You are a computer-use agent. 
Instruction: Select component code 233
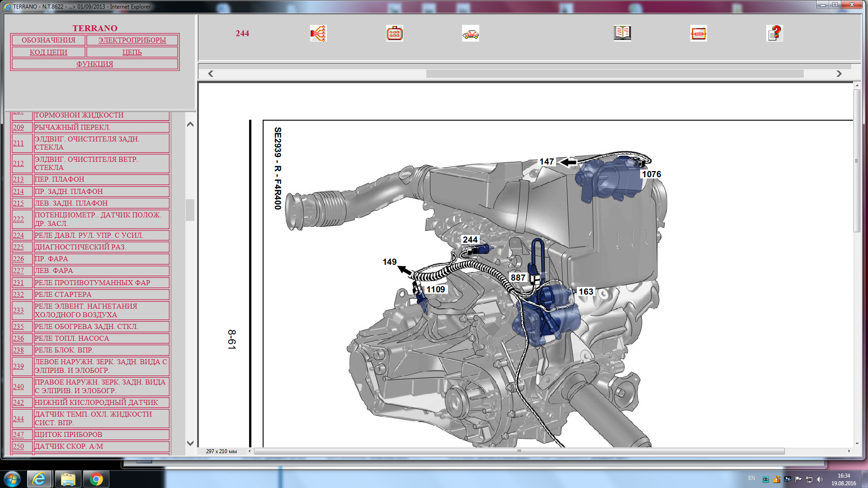(19, 310)
